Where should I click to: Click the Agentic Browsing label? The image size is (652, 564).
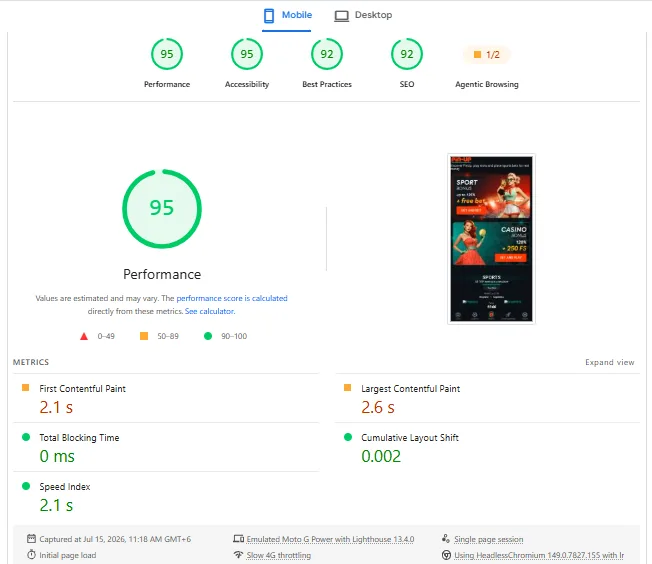tap(487, 84)
